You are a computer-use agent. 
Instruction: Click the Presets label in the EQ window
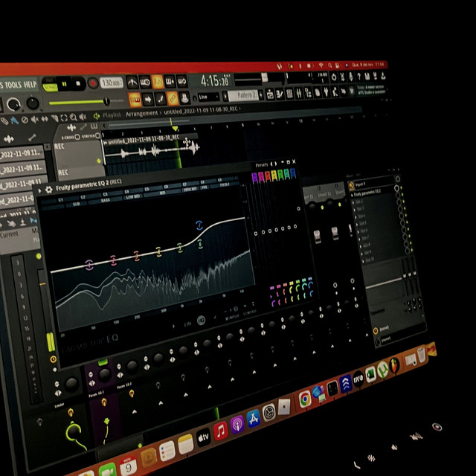[261, 164]
